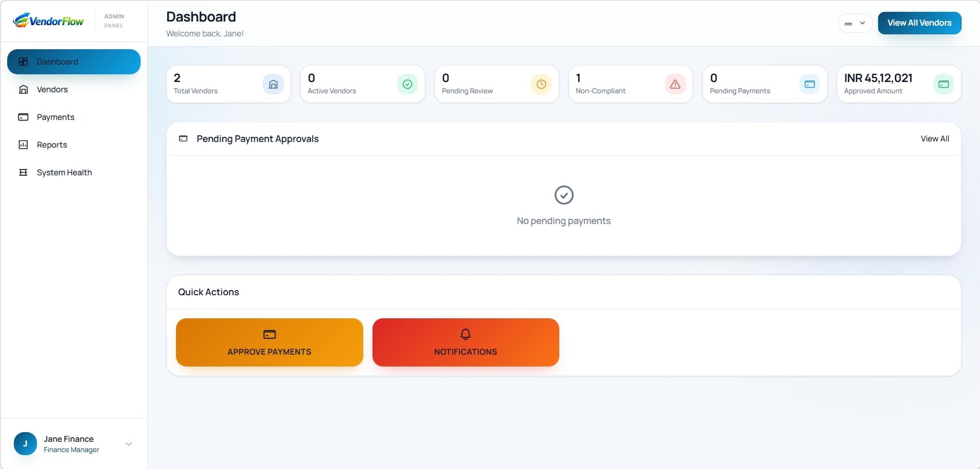This screenshot has height=469, width=980.
Task: Open the currency selector dropdown
Action: (x=854, y=23)
